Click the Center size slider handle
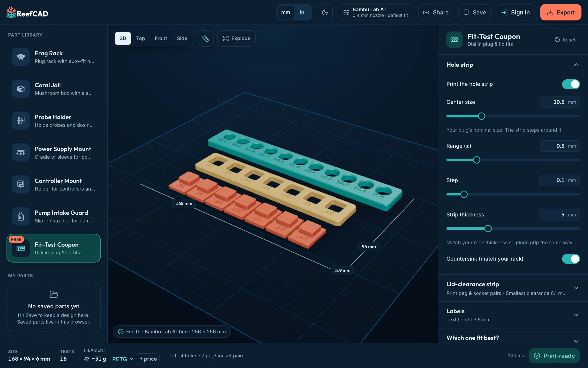This screenshot has width=588, height=368. click(481, 116)
